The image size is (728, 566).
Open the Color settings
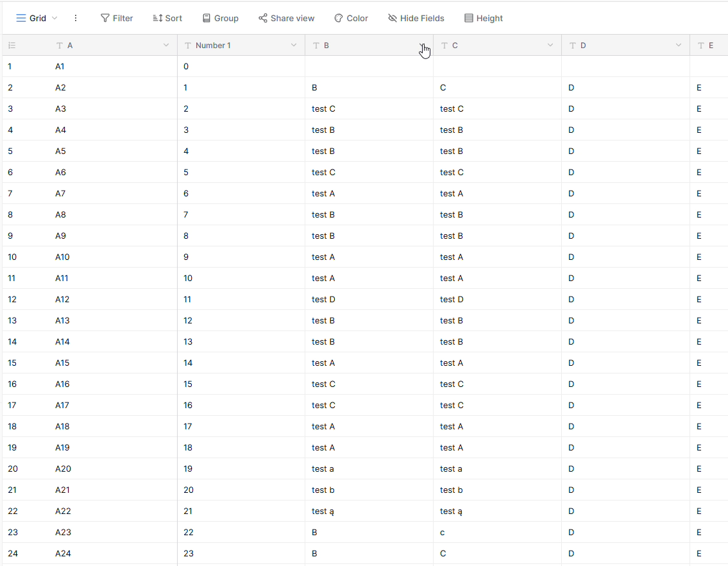351,18
